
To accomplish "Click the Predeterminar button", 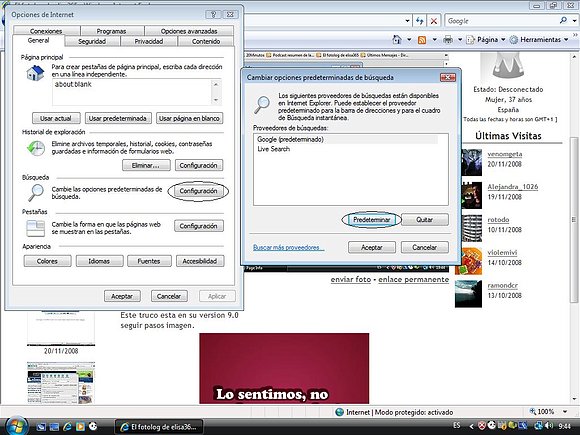I will pos(372,220).
